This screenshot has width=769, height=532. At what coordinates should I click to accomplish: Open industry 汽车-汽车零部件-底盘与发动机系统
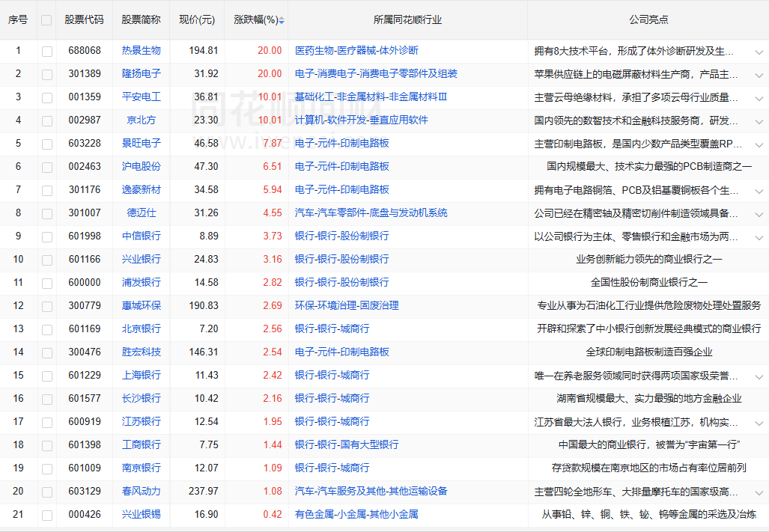click(x=371, y=213)
